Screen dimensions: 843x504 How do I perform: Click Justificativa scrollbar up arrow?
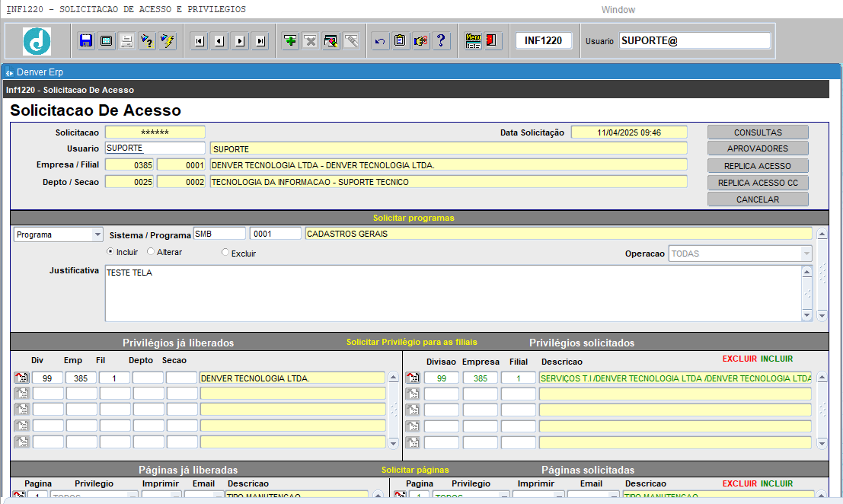pos(807,272)
